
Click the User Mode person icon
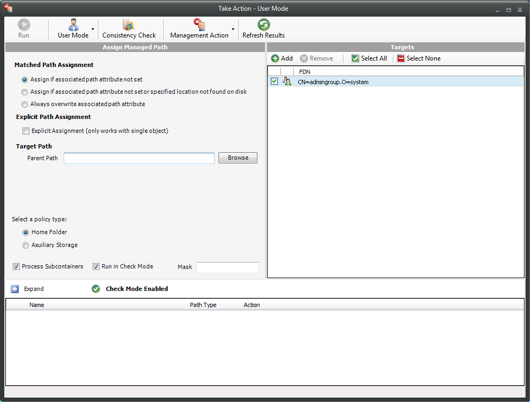point(73,25)
